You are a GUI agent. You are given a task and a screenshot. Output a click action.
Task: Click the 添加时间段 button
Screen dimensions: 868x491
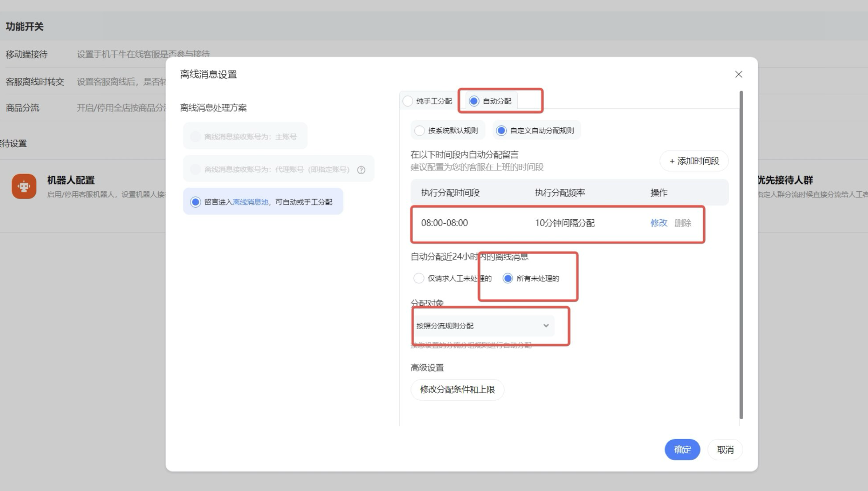click(x=694, y=161)
